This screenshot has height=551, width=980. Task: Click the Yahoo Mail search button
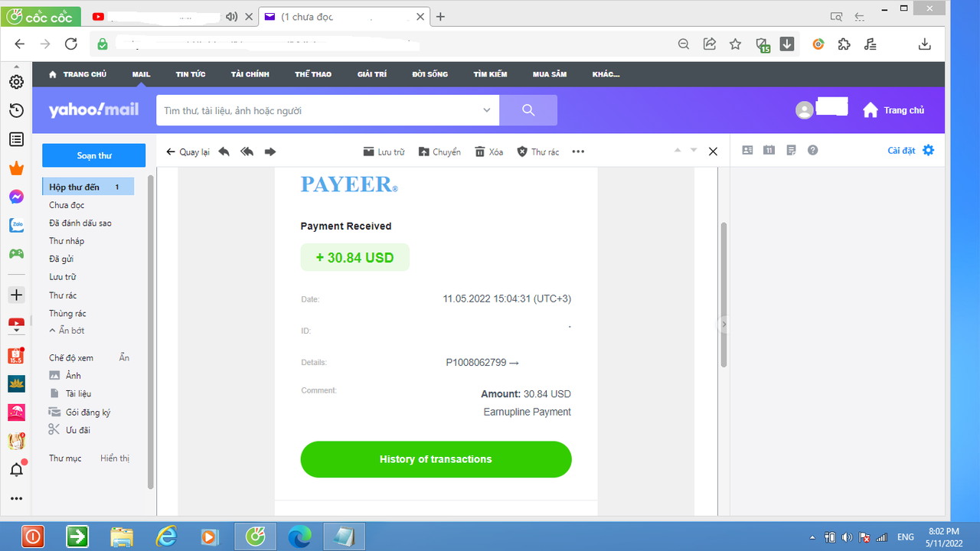(528, 110)
